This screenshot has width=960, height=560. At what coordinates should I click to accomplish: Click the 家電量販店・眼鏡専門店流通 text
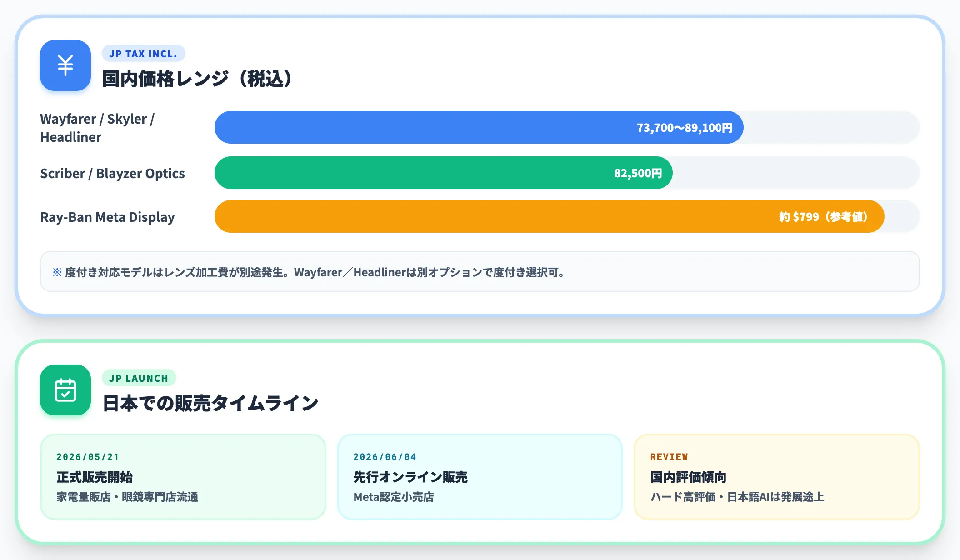pos(127,497)
